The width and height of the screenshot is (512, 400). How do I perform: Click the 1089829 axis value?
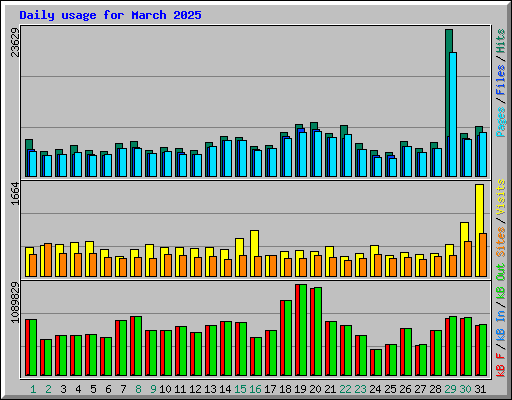click(15, 302)
